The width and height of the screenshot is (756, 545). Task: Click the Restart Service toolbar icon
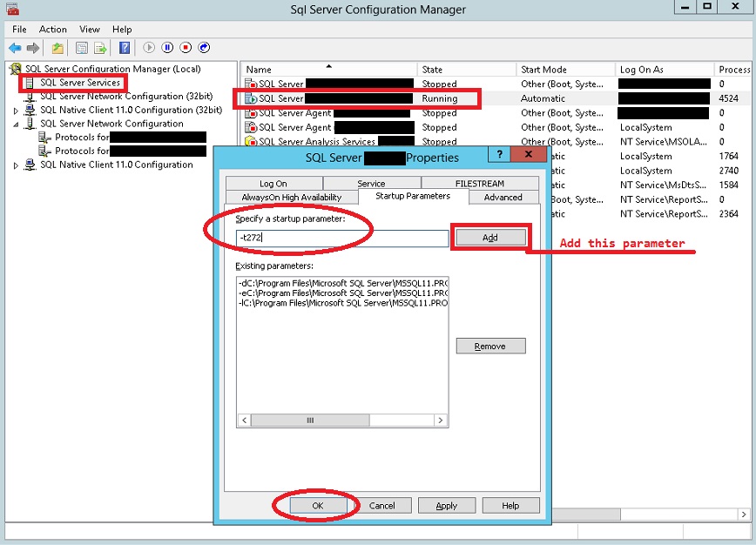(x=204, y=47)
